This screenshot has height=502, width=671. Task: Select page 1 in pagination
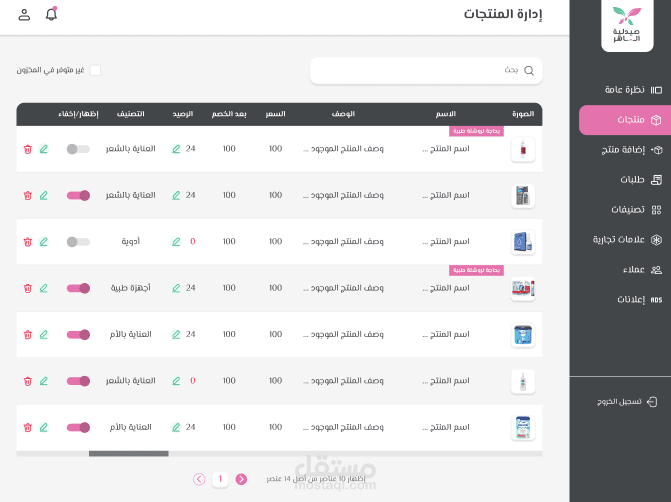(x=220, y=479)
